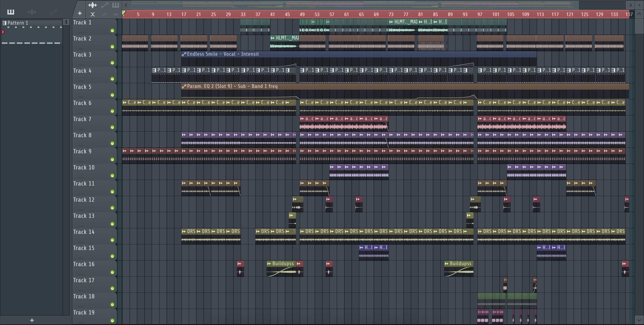Expand Track 17 options via its three dots

80,290
